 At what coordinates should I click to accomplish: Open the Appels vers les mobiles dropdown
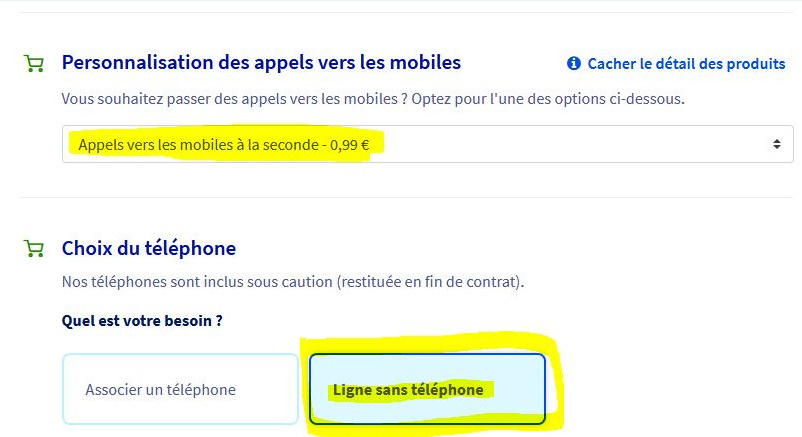tap(427, 144)
